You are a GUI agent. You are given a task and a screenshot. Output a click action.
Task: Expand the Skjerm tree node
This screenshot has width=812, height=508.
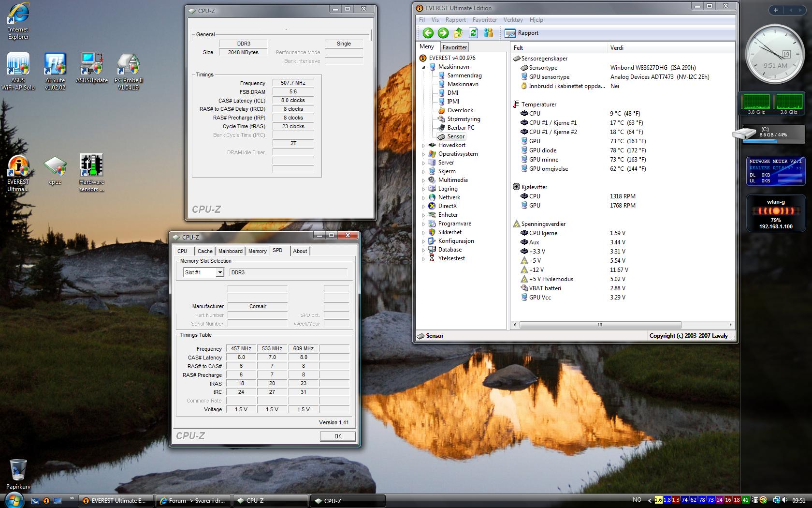point(424,171)
